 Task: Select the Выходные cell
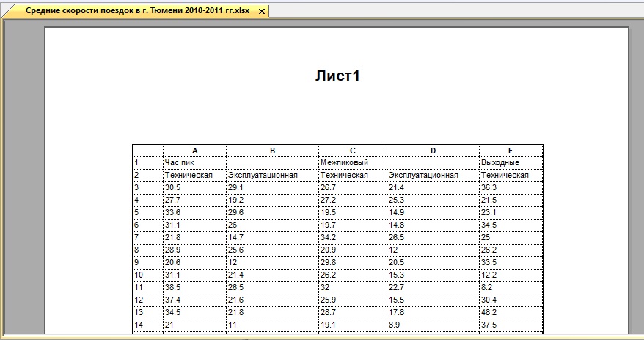[x=511, y=162]
